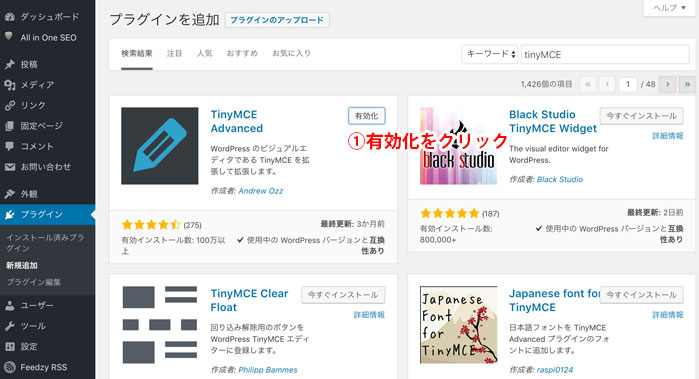Click 有効化 for TinyMCE Advanced
Viewport: 699px width, 379px height.
366,116
